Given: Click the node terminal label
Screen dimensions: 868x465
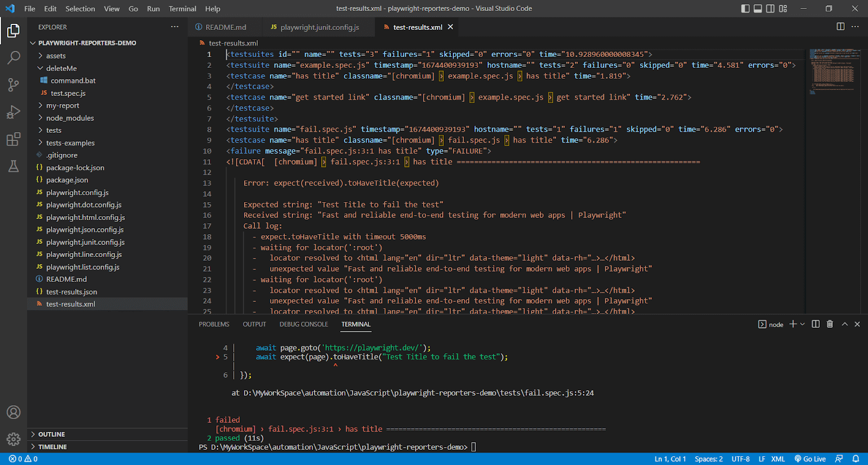Looking at the screenshot, I should (x=771, y=324).
